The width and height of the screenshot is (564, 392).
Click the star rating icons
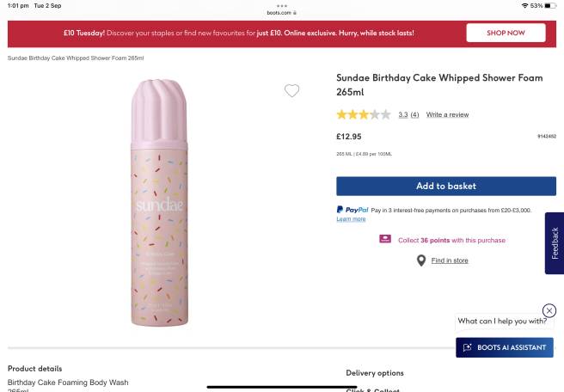point(363,114)
